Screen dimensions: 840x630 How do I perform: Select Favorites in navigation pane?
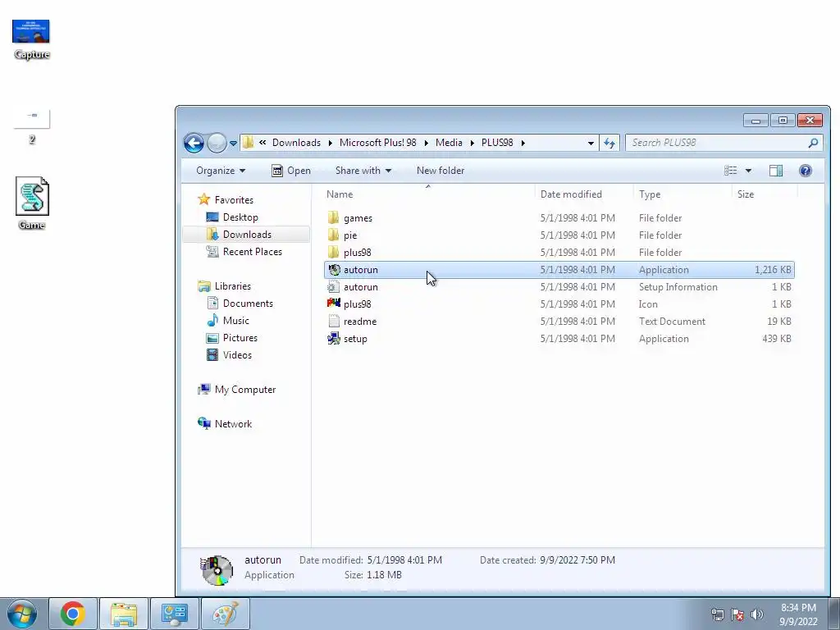point(234,200)
